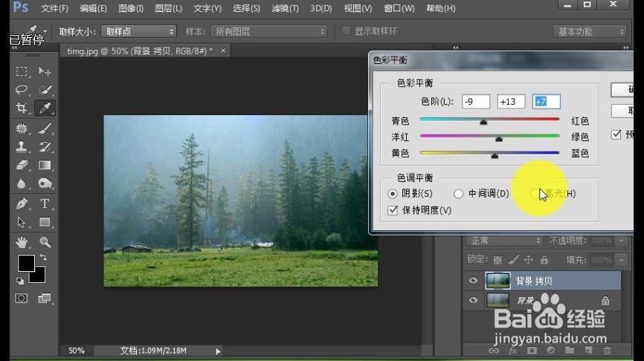Image resolution: width=644 pixels, height=361 pixels.
Task: Click the foreground color swatch
Action: (x=25, y=263)
